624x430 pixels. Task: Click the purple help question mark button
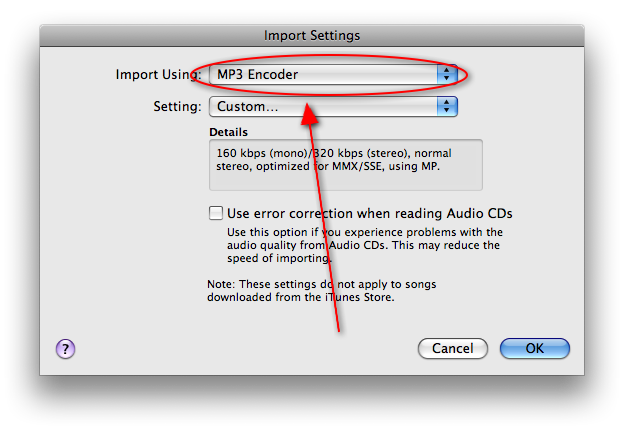pos(65,349)
